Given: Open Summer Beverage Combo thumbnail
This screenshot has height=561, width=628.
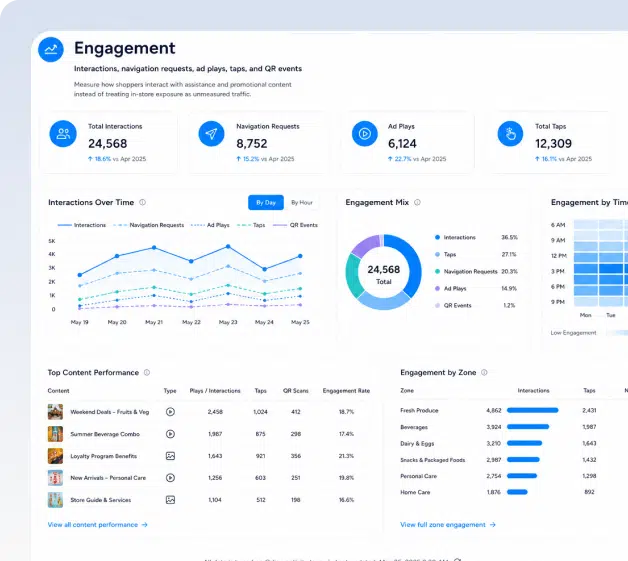Looking at the screenshot, I should coord(55,434).
